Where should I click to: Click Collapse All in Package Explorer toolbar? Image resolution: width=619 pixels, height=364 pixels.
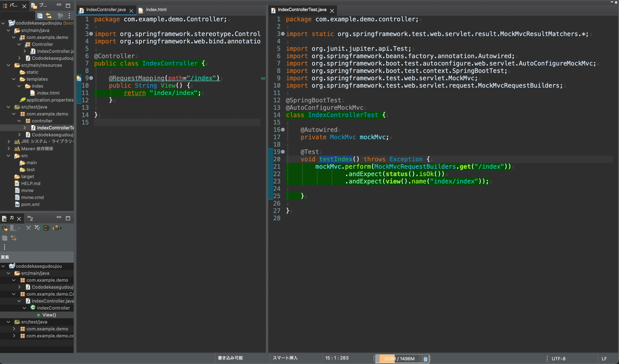[40, 16]
